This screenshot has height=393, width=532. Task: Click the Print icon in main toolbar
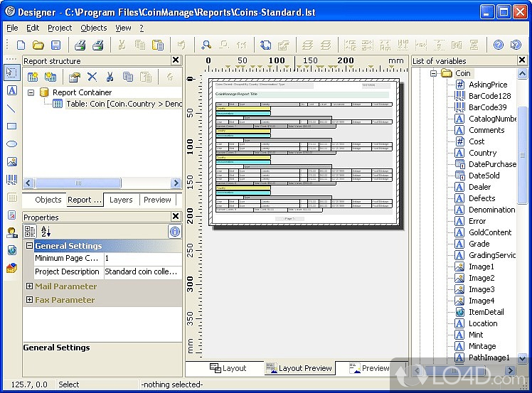click(80, 45)
